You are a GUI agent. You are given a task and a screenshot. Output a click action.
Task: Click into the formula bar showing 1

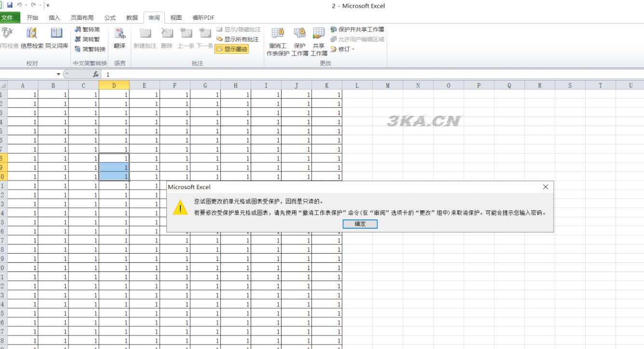pyautogui.click(x=373, y=75)
